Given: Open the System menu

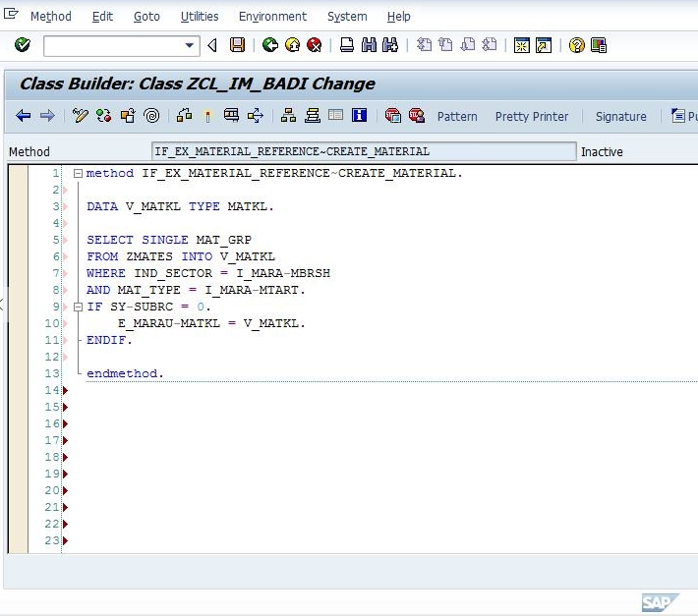Looking at the screenshot, I should click(347, 17).
